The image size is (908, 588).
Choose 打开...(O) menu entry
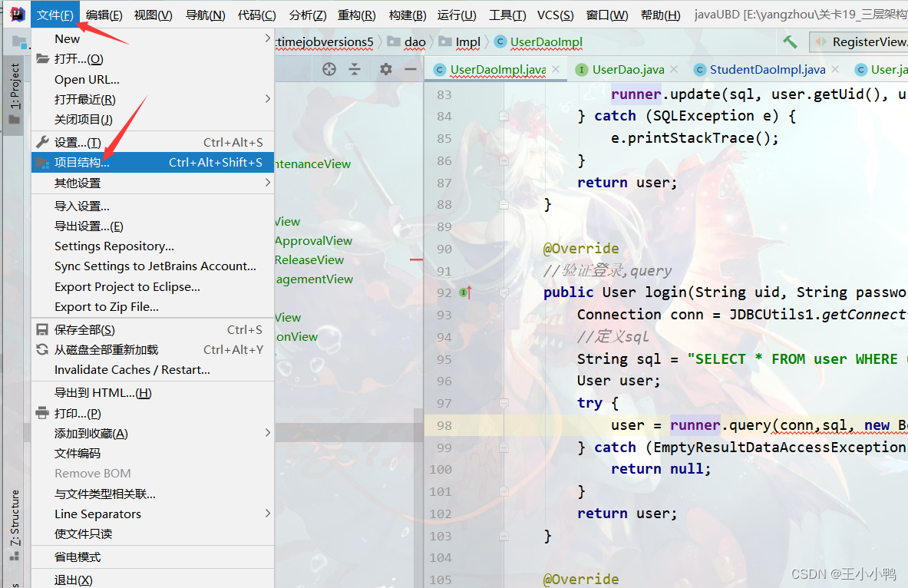pos(153,59)
